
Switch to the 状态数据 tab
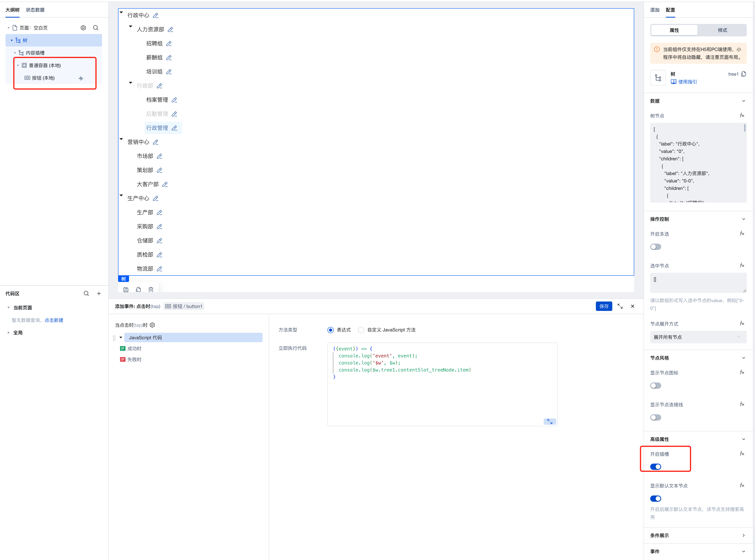[35, 10]
